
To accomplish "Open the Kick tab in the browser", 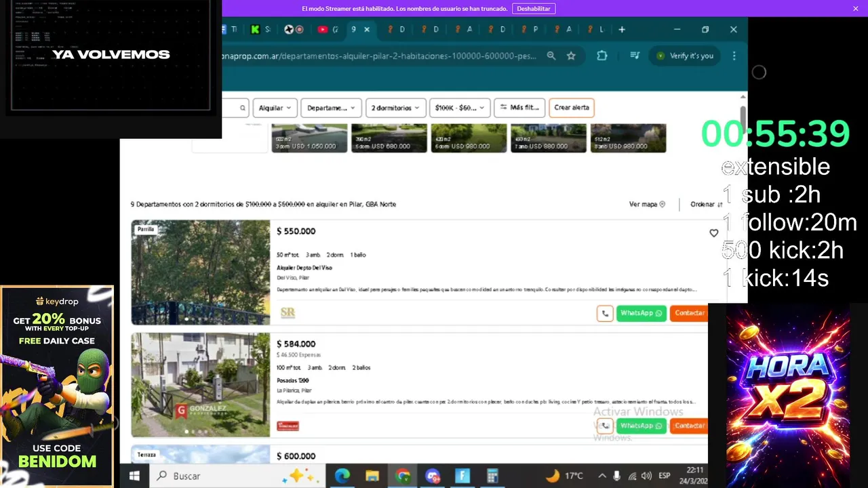I will (x=259, y=29).
